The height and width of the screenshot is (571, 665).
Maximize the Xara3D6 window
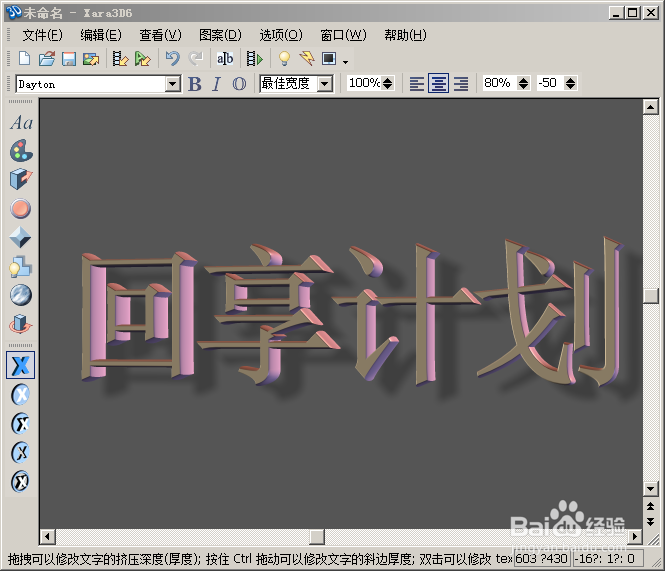633,13
